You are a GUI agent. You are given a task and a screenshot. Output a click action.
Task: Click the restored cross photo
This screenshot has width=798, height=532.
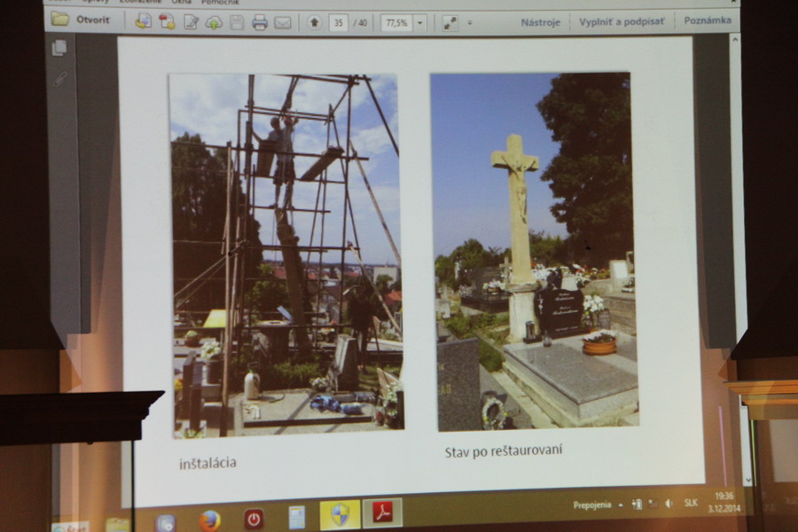pyautogui.click(x=535, y=252)
